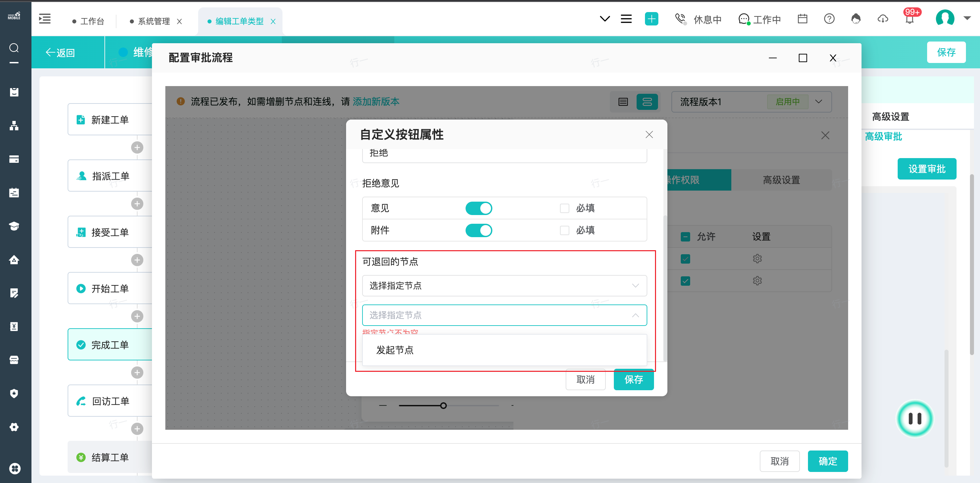Choose 发起节点 from dropdown list

(395, 350)
